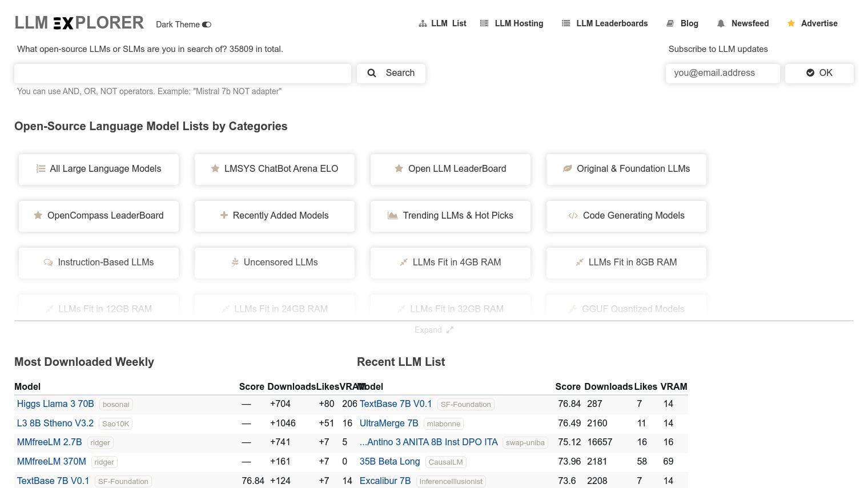Click the InferenceIllusionist author tag
Screen dimensions: 868x488
[451, 482]
